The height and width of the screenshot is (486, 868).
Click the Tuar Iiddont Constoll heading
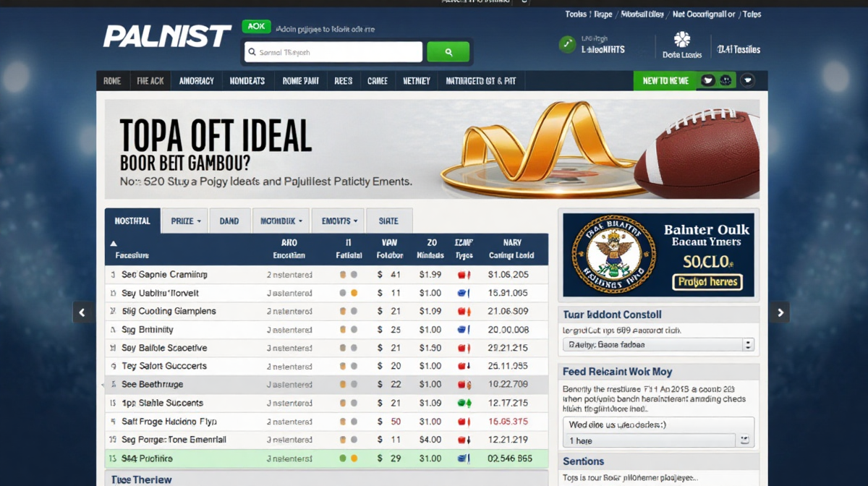click(x=612, y=315)
